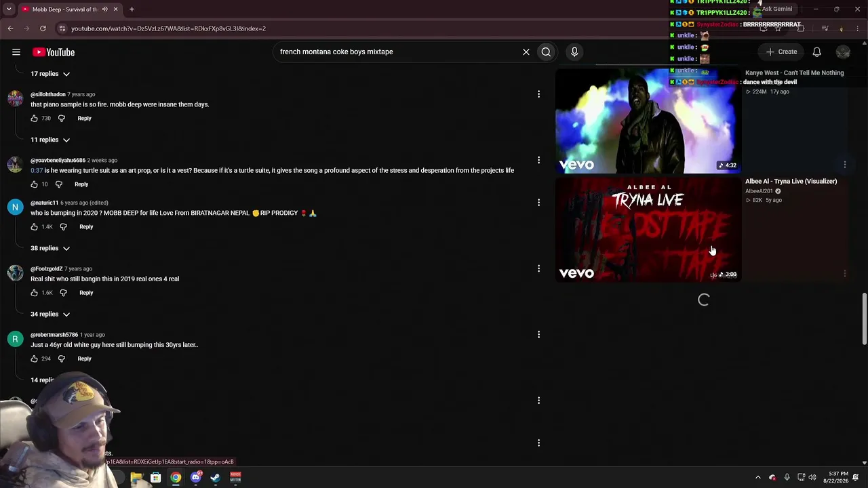
Task: Clear the search box text
Action: (526, 52)
